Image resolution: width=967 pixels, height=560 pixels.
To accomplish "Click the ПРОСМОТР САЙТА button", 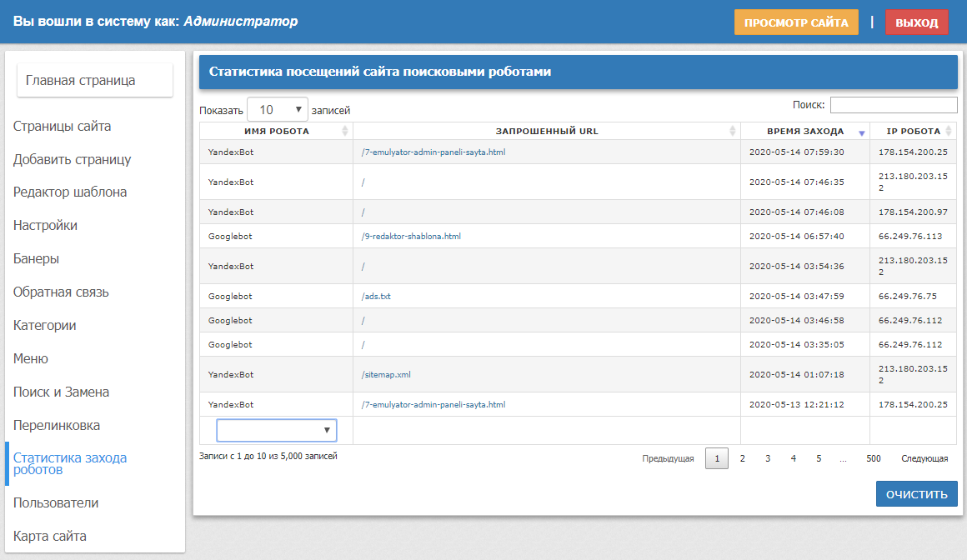I will pos(796,22).
